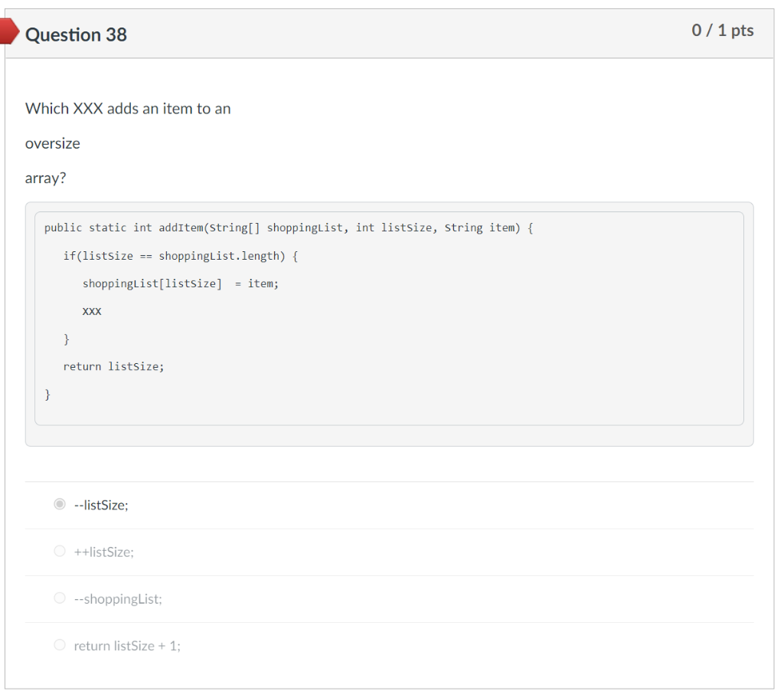Screen dimensions: 784x691
Task: Select the --listSize; radio button
Action: (60, 504)
